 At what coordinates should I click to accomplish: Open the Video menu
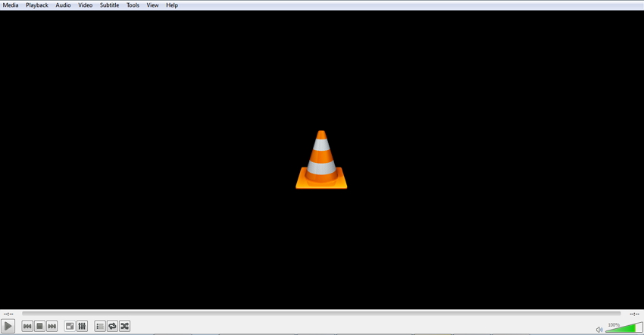pos(86,5)
